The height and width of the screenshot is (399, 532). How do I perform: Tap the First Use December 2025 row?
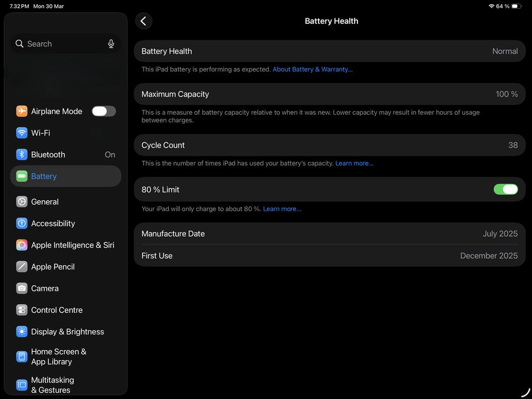(x=329, y=255)
